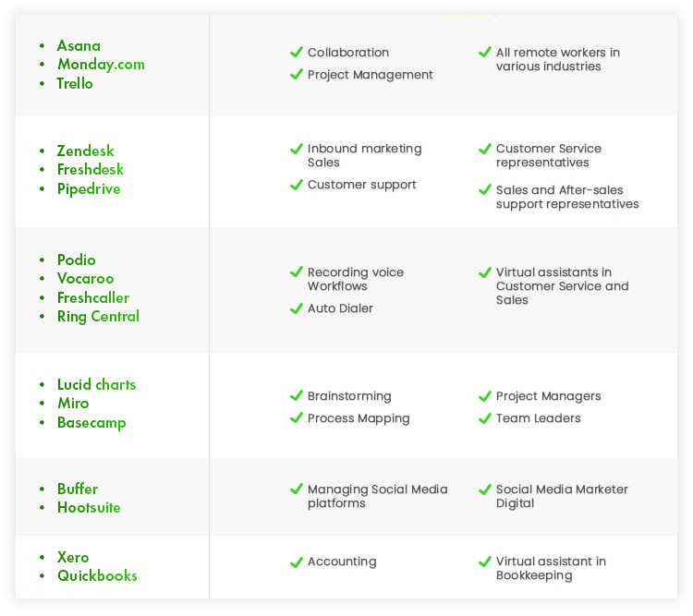Click the checkmark before Team Leaders
The height and width of the screenshot is (616, 693).
point(485,418)
